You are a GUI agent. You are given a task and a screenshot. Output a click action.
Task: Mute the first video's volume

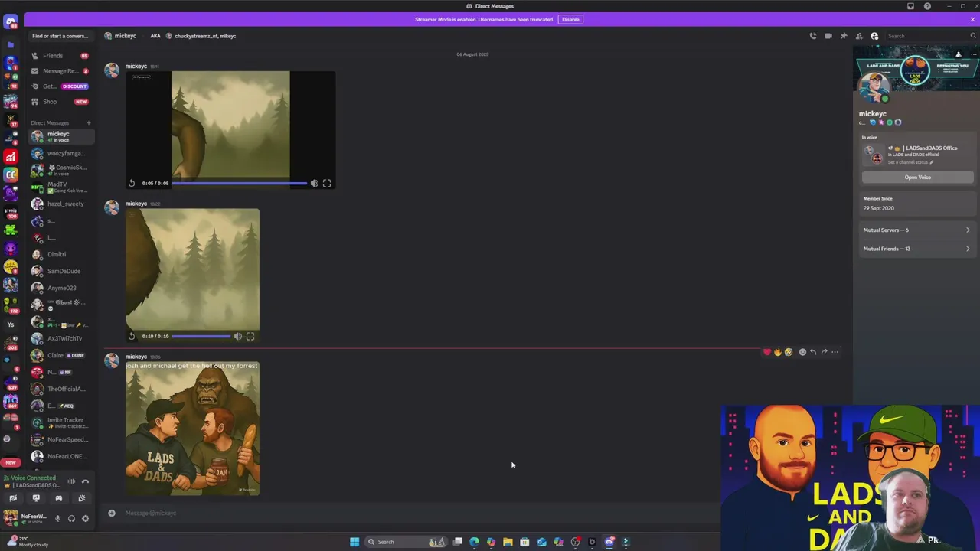point(314,183)
